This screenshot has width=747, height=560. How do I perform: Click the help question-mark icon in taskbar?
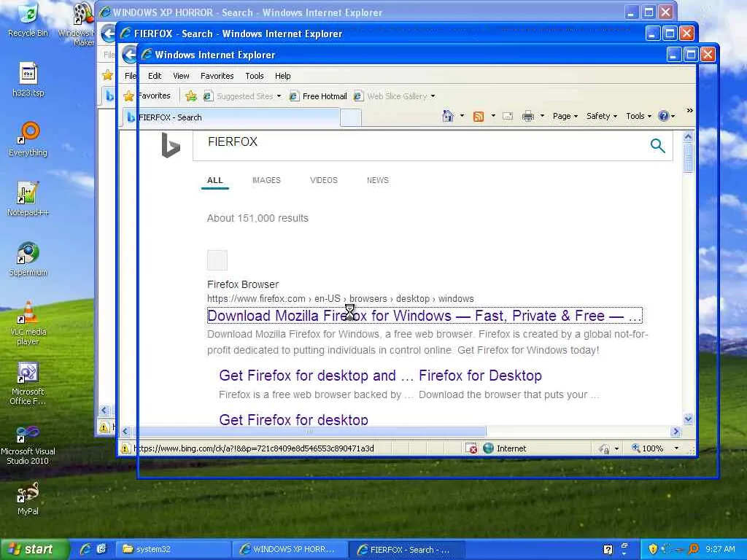click(x=608, y=550)
